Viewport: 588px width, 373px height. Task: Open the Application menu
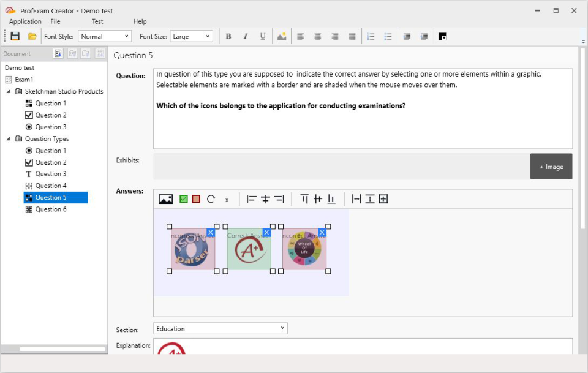point(24,21)
